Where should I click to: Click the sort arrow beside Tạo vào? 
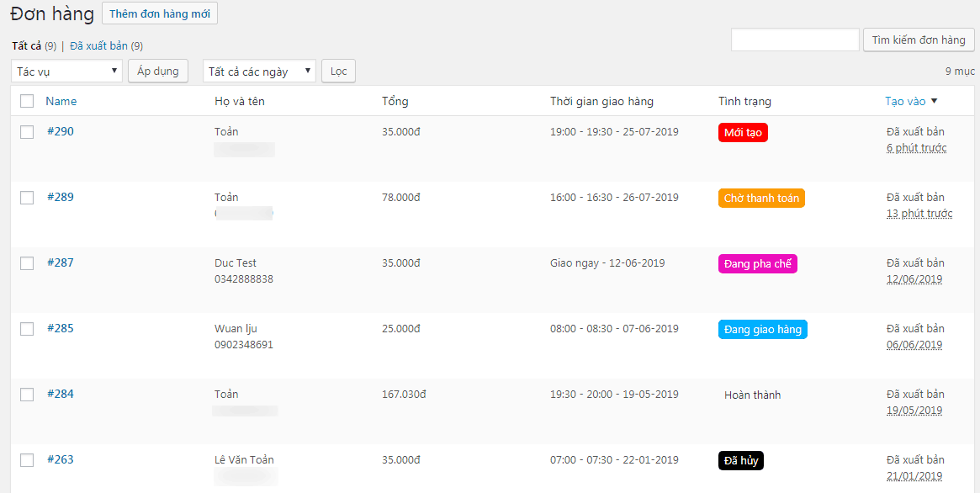[934, 101]
